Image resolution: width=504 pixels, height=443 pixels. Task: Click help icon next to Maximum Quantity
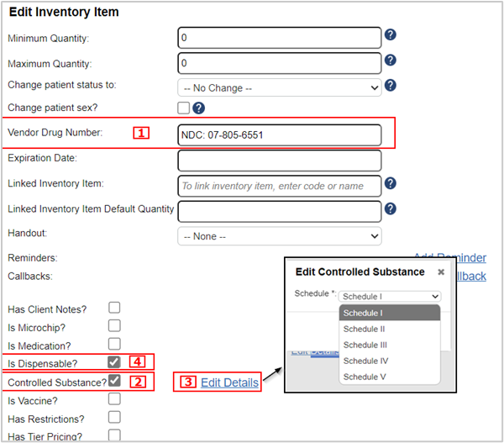(x=390, y=62)
